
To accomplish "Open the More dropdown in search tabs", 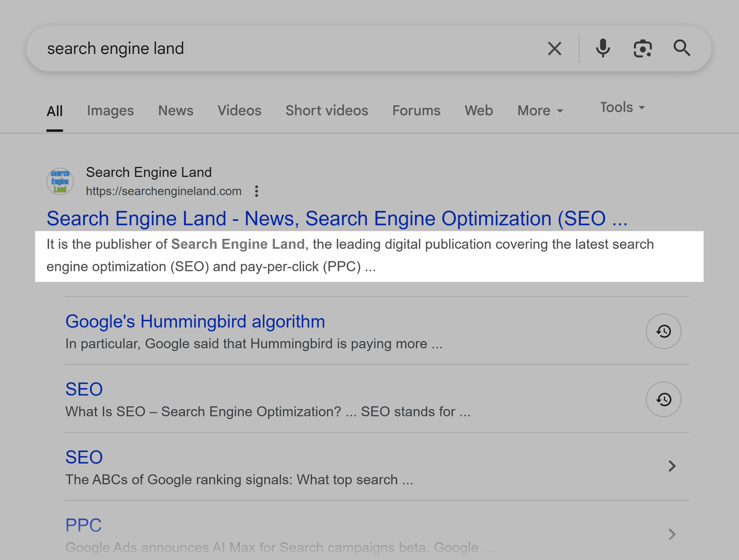I will pos(540,110).
